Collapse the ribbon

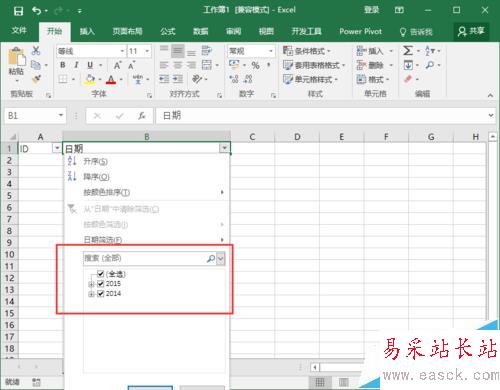point(490,95)
